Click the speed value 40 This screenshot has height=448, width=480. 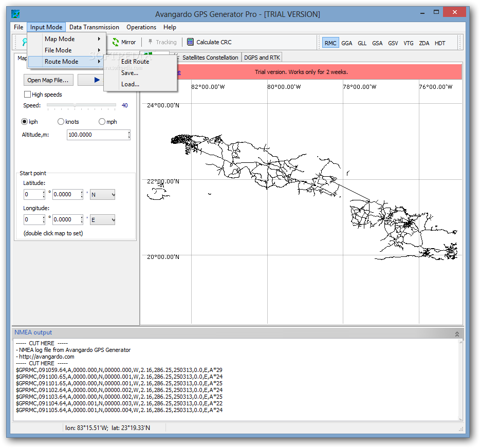click(124, 105)
